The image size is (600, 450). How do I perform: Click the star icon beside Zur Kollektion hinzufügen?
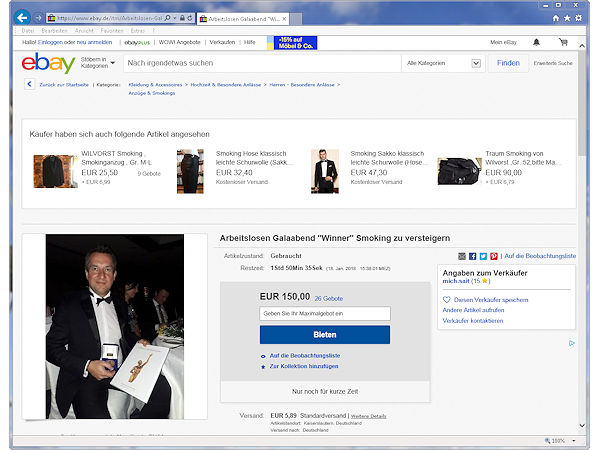click(x=263, y=367)
